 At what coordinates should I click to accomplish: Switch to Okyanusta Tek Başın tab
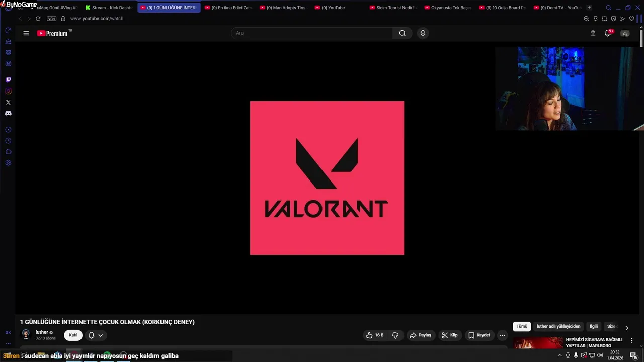click(x=448, y=8)
